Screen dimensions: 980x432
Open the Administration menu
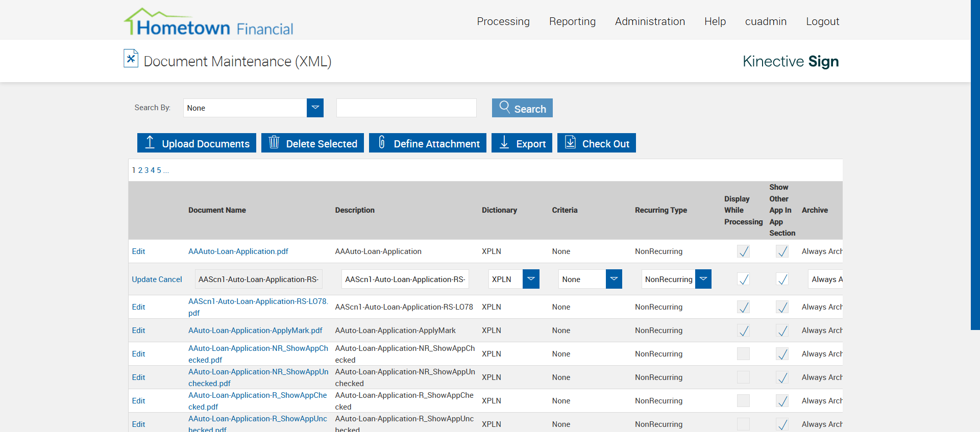click(x=650, y=21)
